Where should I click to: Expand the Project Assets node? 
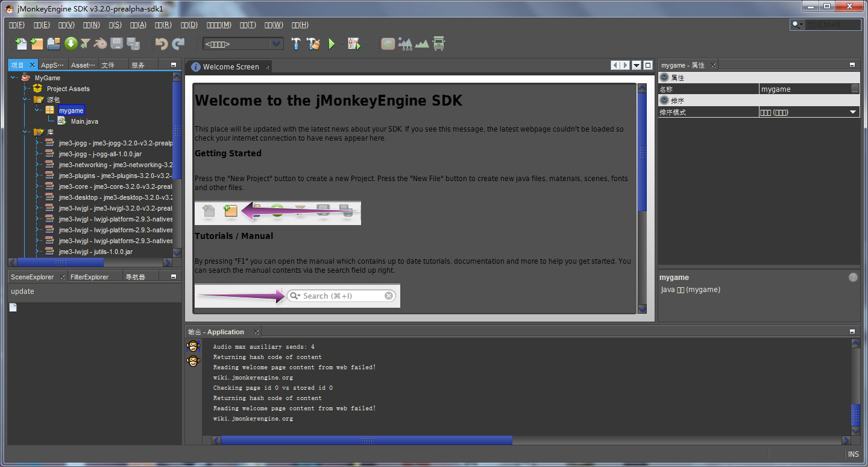coord(26,89)
